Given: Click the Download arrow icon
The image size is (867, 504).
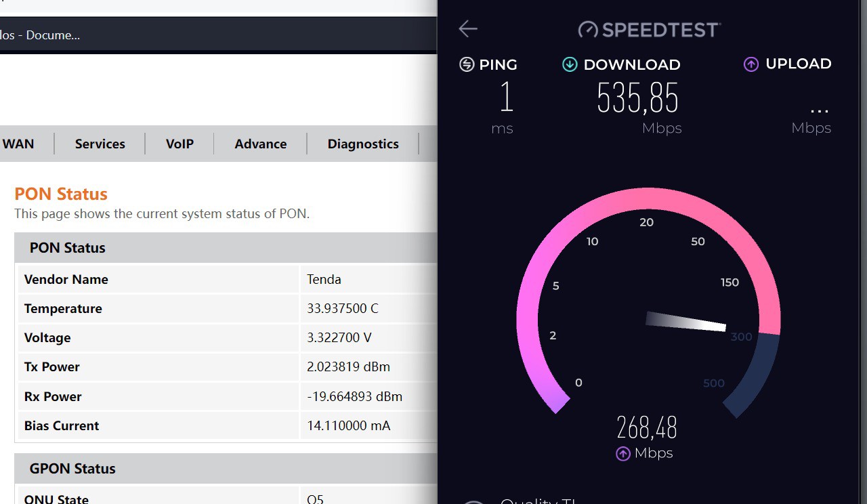Looking at the screenshot, I should [x=570, y=64].
